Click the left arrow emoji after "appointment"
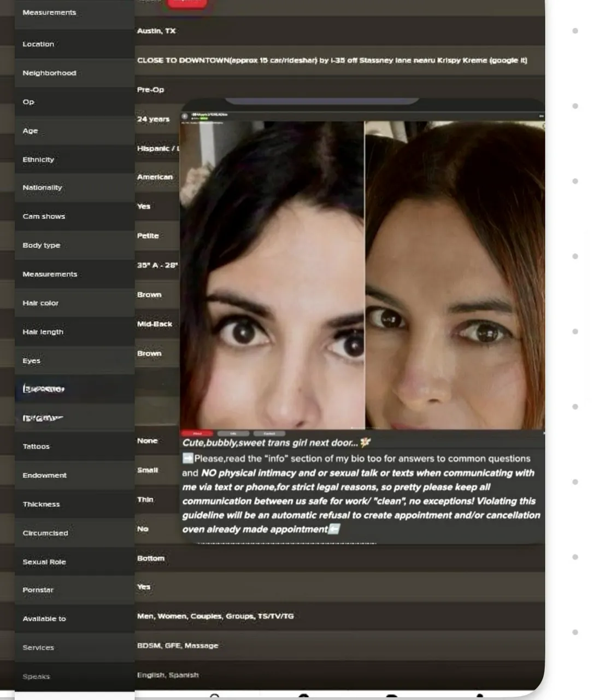The height and width of the screenshot is (700, 593). [x=334, y=529]
